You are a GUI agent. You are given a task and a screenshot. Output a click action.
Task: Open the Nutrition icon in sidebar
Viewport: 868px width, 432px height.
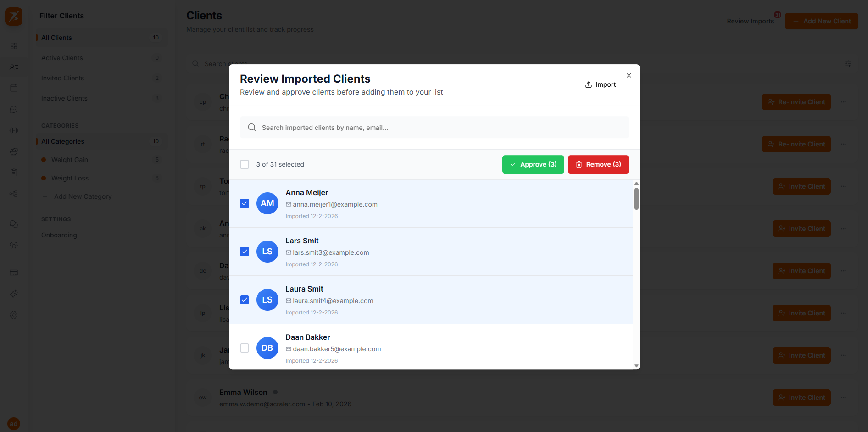click(x=13, y=151)
